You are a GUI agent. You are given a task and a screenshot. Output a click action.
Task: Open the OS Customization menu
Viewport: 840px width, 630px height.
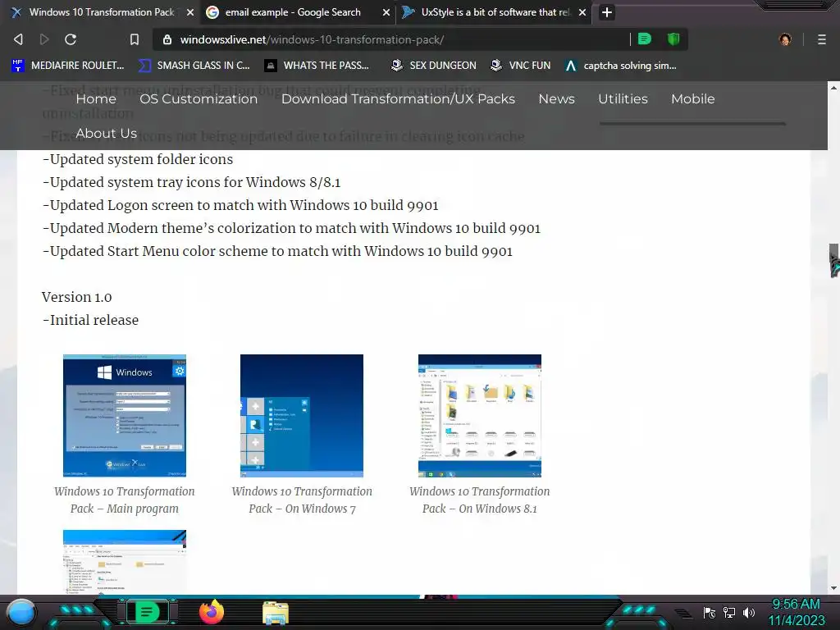(199, 99)
